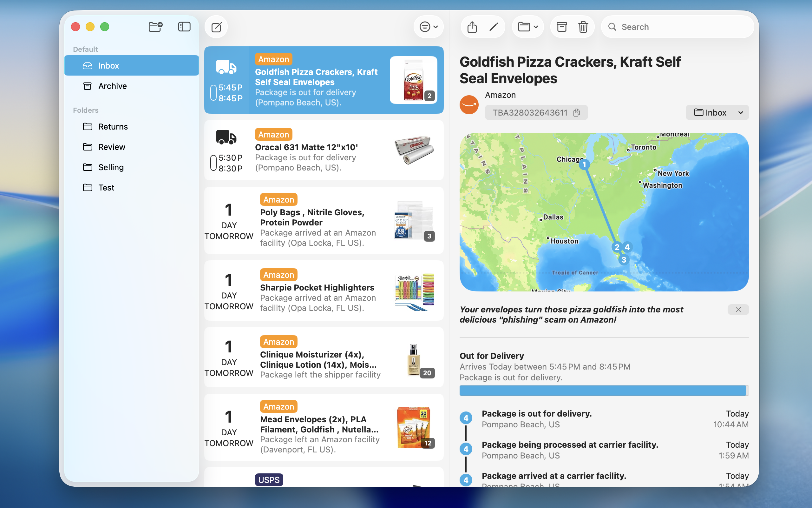Expand the Inbox folder selector dropdown
This screenshot has width=812, height=508.
coord(717,112)
